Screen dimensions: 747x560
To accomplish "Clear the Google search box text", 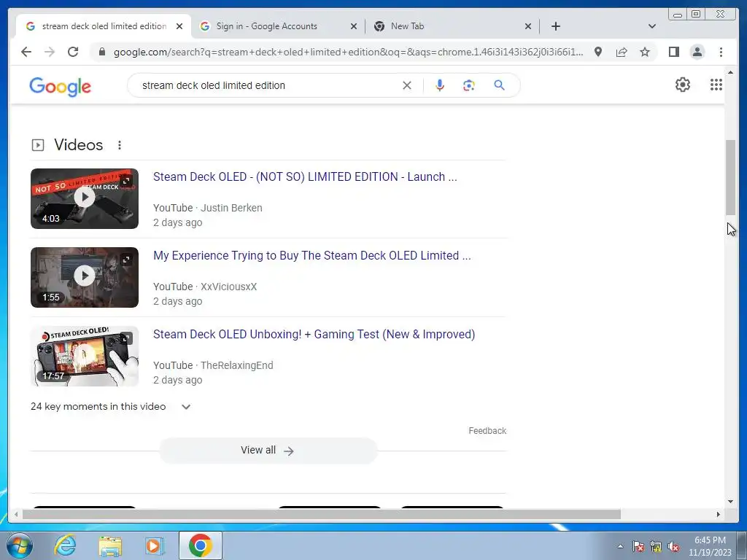I will [x=407, y=85].
